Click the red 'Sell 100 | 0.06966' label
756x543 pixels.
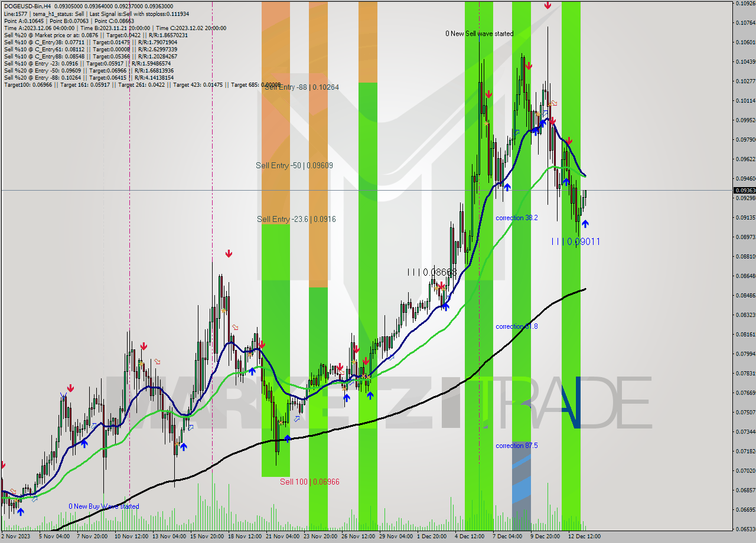309,482
